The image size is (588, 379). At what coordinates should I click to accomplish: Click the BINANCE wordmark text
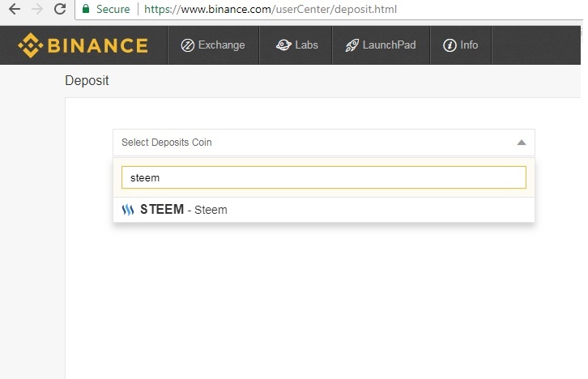(98, 45)
